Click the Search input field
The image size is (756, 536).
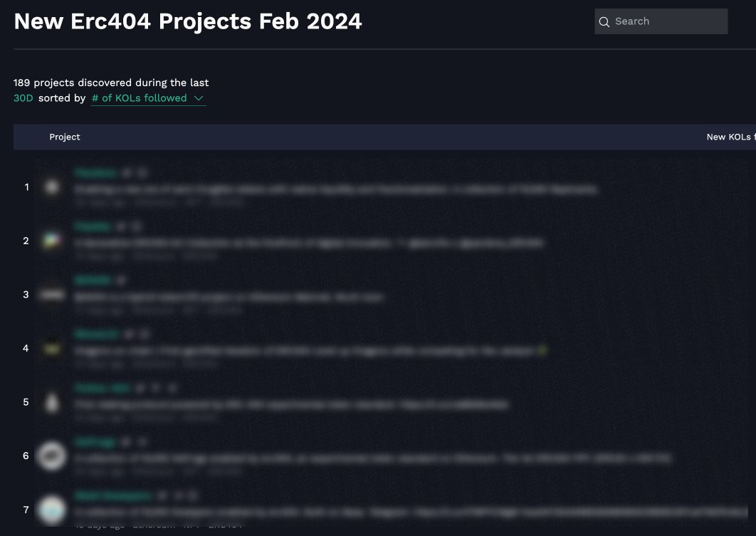click(661, 21)
